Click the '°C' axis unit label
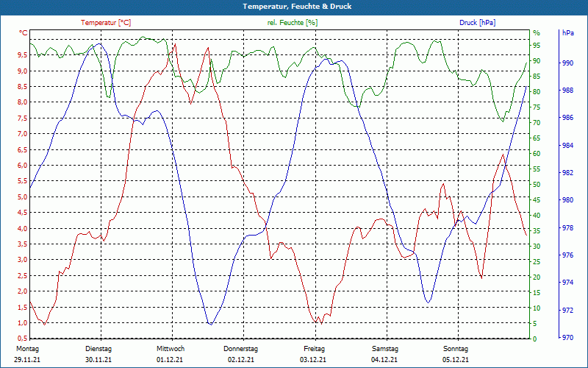588x368 pixels. click(x=24, y=33)
